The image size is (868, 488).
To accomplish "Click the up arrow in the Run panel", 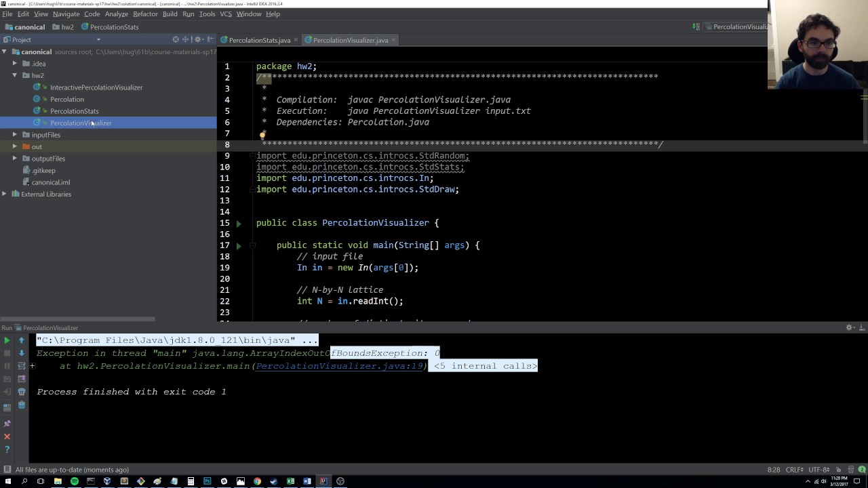I will tap(21, 340).
